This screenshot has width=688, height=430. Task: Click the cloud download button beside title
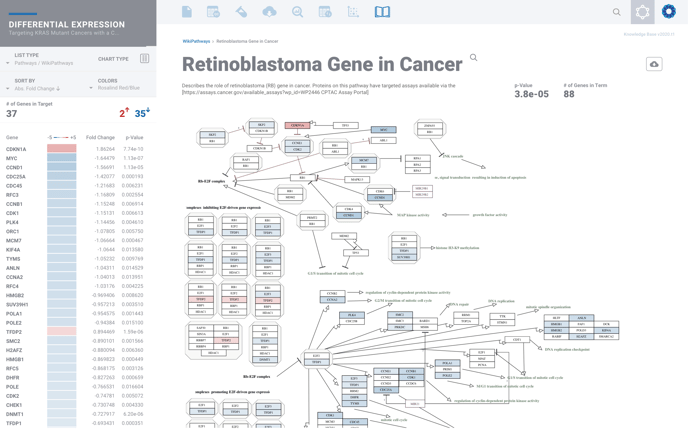pos(654,64)
